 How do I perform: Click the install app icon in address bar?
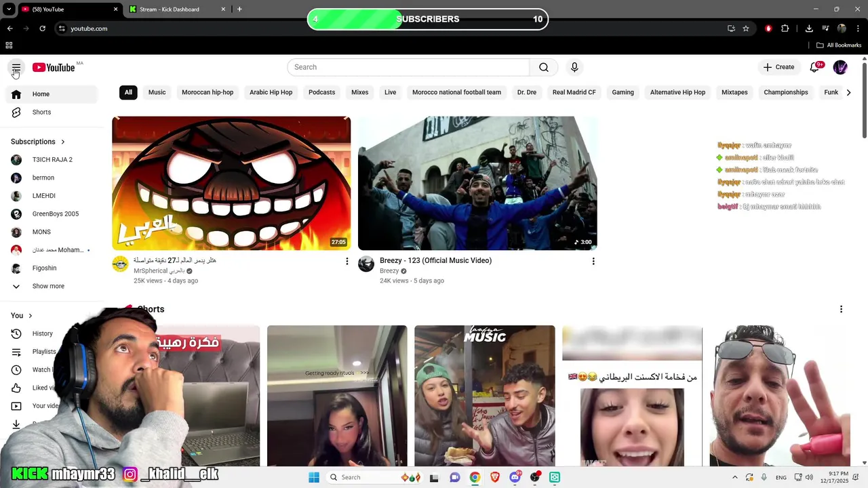pyautogui.click(x=731, y=28)
